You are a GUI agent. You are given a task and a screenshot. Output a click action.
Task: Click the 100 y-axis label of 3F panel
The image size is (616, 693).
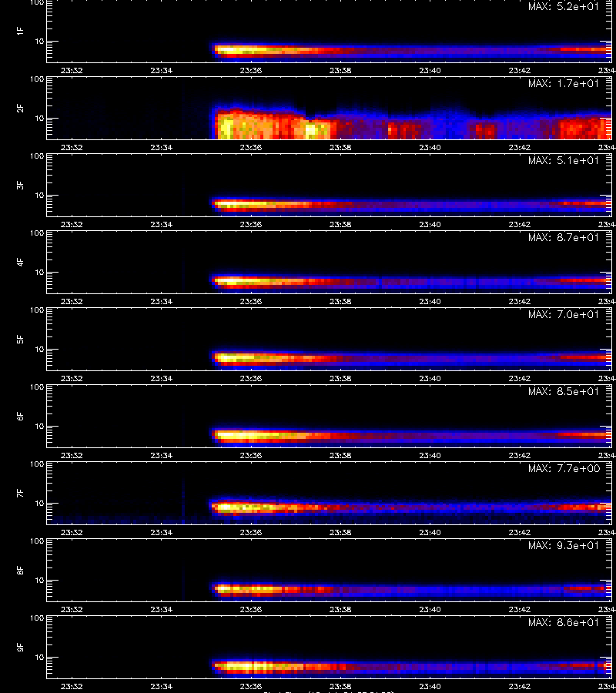pos(37,156)
